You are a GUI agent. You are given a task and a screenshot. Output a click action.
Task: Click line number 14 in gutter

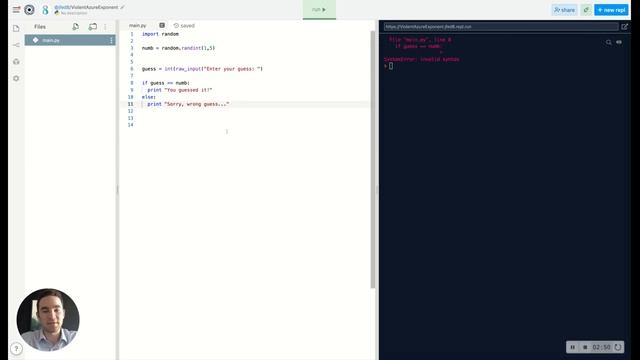[131, 125]
